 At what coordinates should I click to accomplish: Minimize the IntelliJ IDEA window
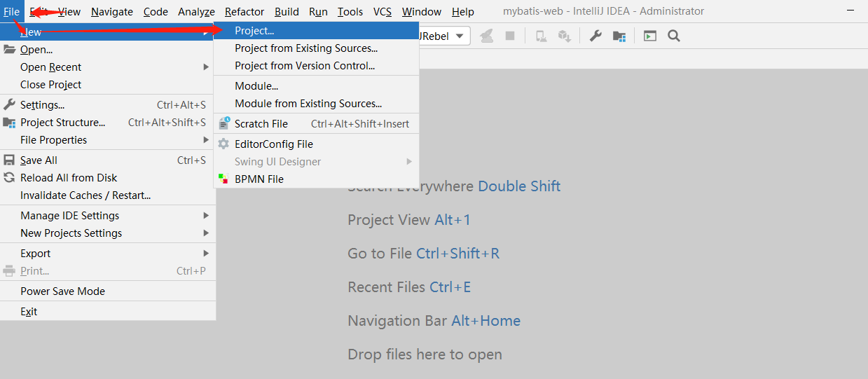[x=849, y=11]
